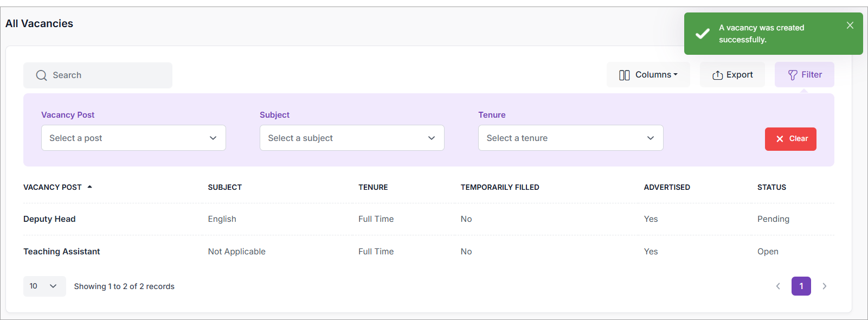
Task: Clear all applied filters
Action: point(790,139)
